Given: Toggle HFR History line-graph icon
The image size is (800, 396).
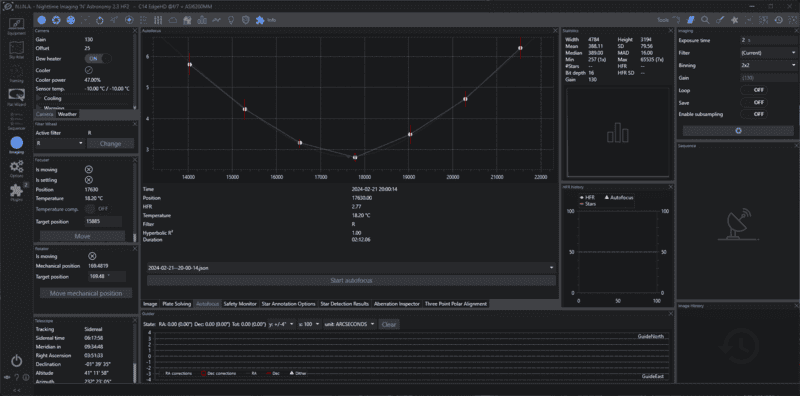Looking at the screenshot, I should pyautogui.click(x=216, y=20).
